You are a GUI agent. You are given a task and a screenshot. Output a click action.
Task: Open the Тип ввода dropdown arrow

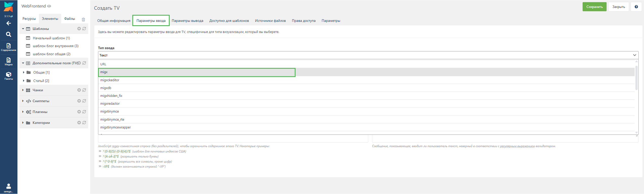(634, 55)
